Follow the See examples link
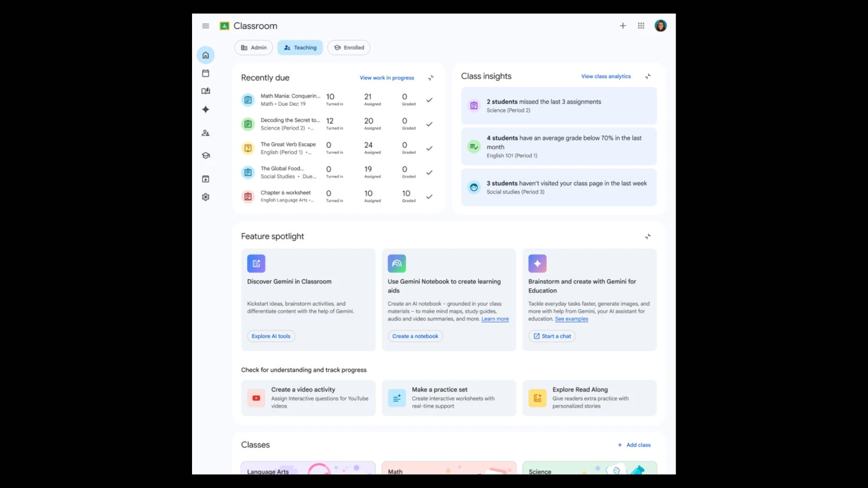Screen dimensions: 868x488 click(571, 319)
